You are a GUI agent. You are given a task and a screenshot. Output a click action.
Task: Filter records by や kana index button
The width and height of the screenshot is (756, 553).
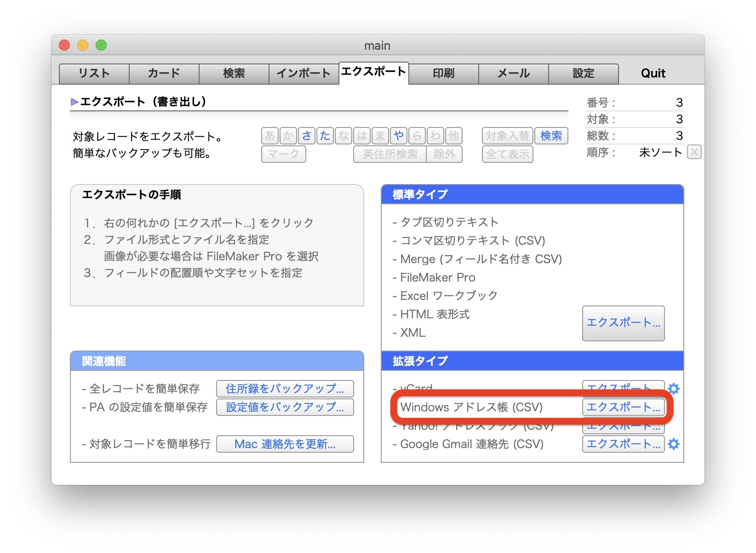[399, 136]
